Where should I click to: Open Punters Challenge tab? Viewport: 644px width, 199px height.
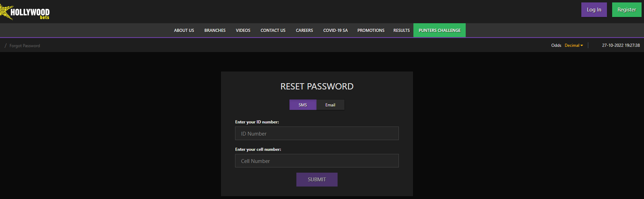(x=439, y=31)
